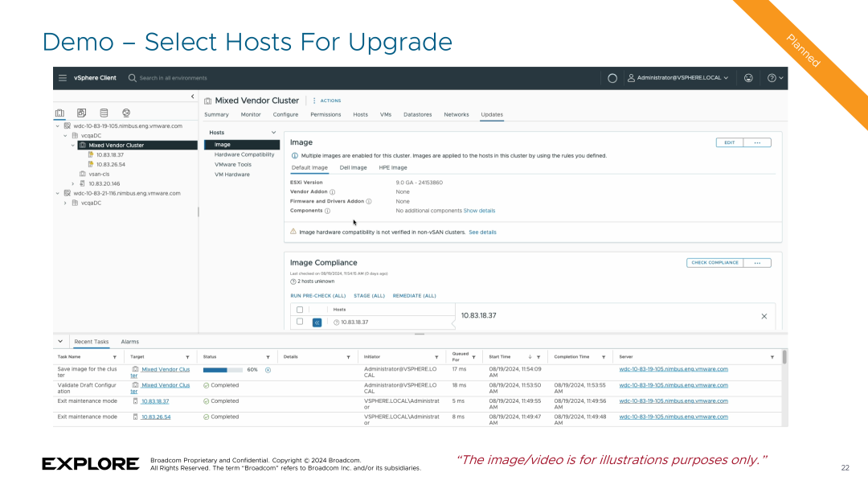This screenshot has width=868, height=489.
Task: Select the Hosts and Clusters inventory icon
Action: point(59,113)
